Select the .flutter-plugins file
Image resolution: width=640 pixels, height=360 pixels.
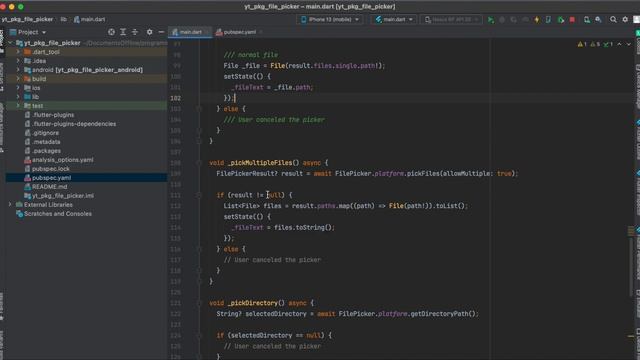pyautogui.click(x=53, y=115)
